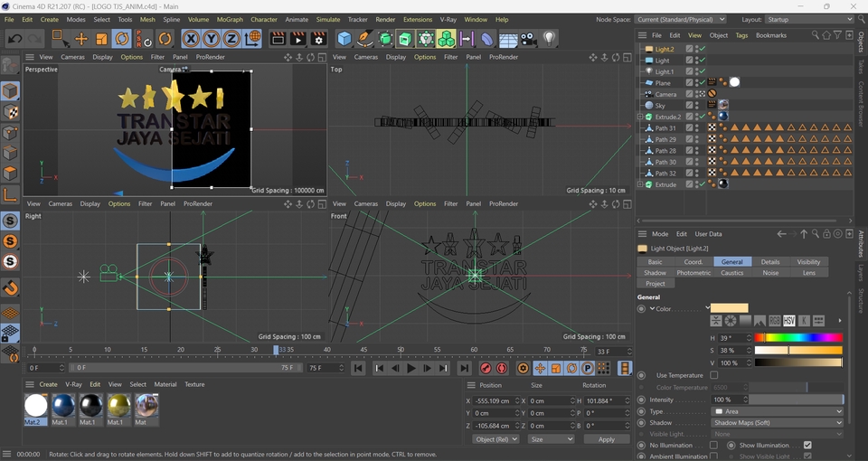Viewport: 868px width, 461px height.
Task: Switch color mode to HSV
Action: pyautogui.click(x=788, y=321)
